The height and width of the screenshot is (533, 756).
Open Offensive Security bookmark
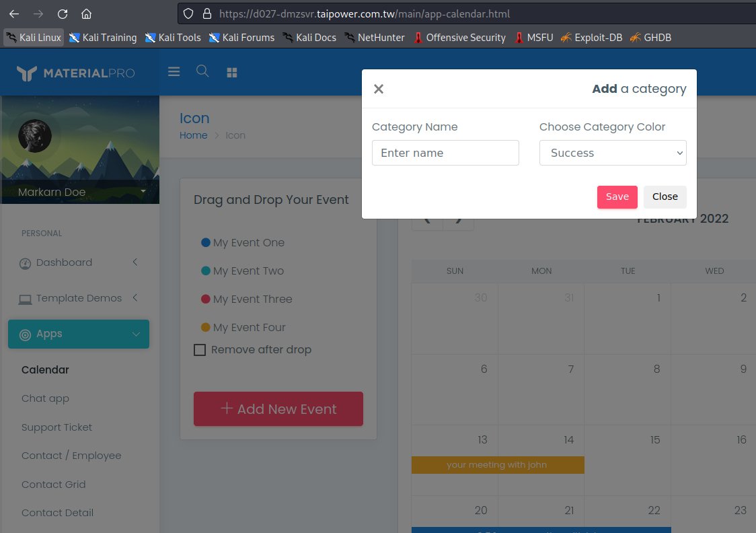[x=459, y=38]
